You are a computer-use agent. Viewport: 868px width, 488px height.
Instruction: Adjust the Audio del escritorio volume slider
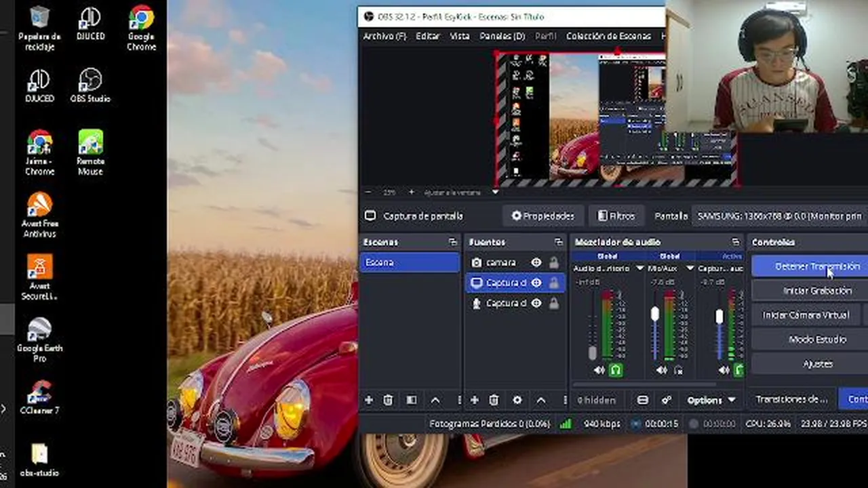(x=593, y=353)
